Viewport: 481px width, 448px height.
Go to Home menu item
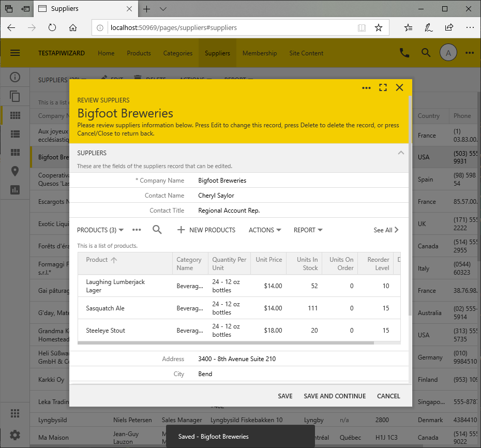[106, 53]
